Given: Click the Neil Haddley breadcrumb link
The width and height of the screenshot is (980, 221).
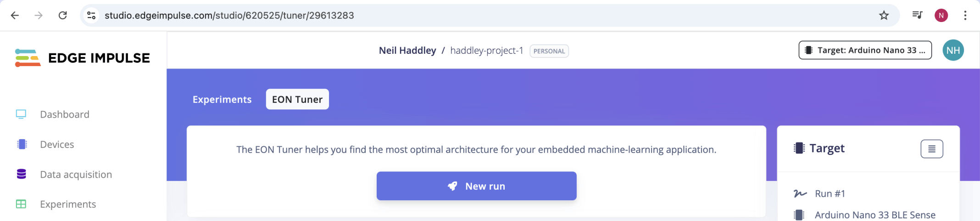Looking at the screenshot, I should [407, 51].
